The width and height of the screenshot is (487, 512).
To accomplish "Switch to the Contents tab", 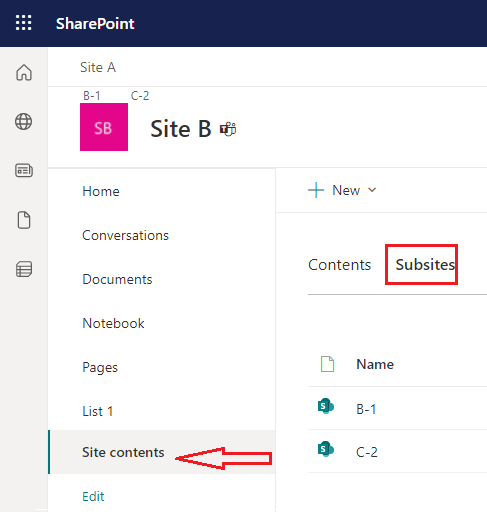I will pyautogui.click(x=339, y=265).
